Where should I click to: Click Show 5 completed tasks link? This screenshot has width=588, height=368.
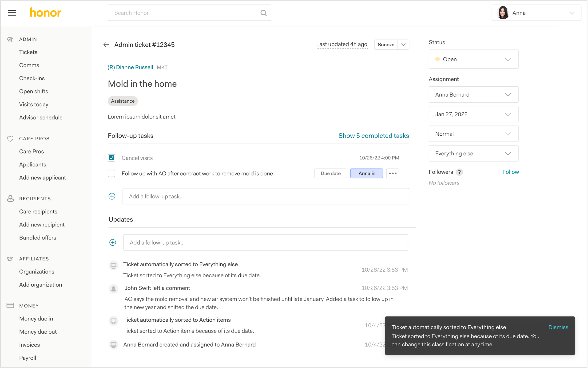click(373, 136)
